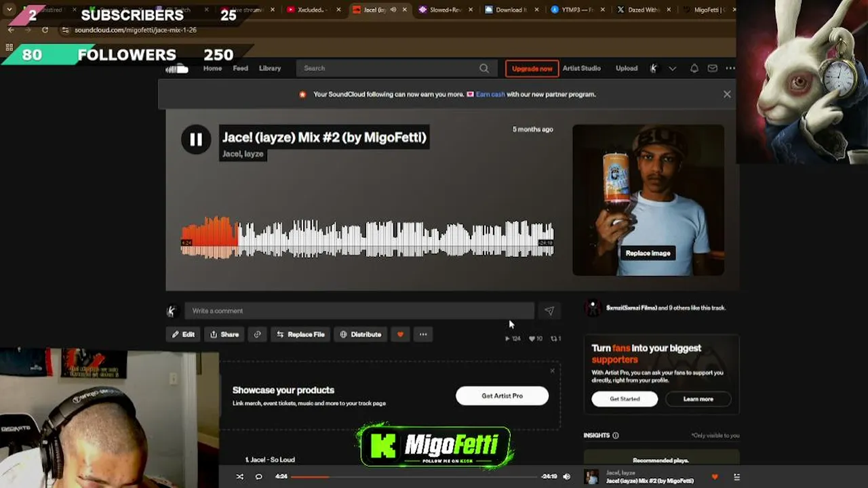868x488 pixels.
Task: Seek using the player bar progress line
Action: pos(414,476)
